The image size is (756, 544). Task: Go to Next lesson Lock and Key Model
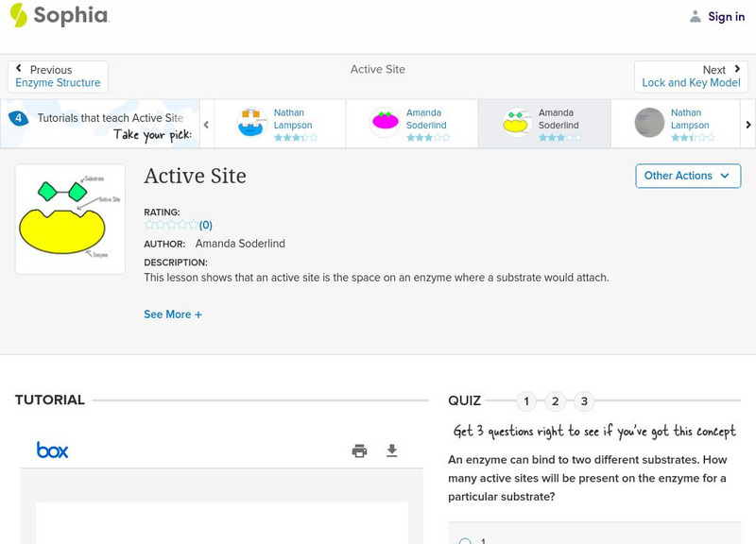coord(691,76)
